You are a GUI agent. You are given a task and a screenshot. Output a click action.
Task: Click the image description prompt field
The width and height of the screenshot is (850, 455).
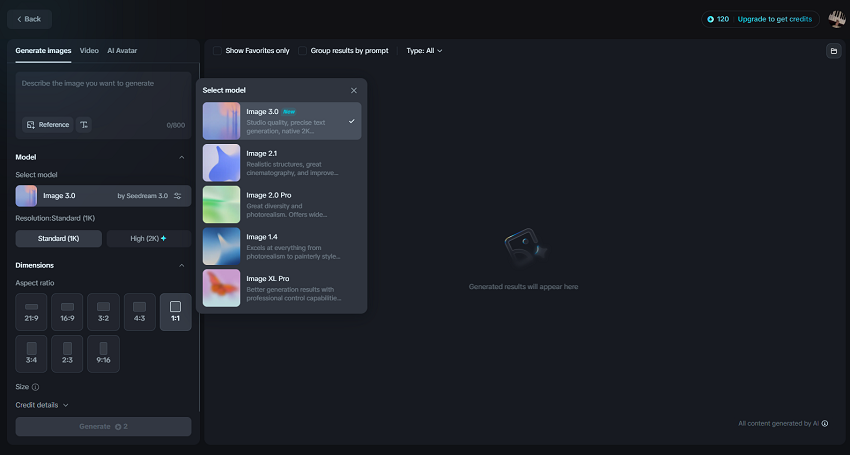pyautogui.click(x=103, y=94)
